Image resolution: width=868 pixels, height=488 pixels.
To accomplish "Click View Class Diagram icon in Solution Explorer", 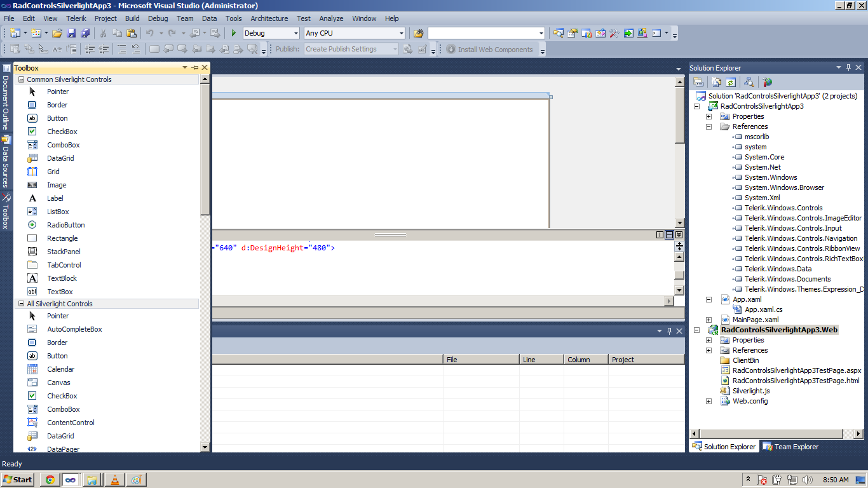I will (x=749, y=82).
